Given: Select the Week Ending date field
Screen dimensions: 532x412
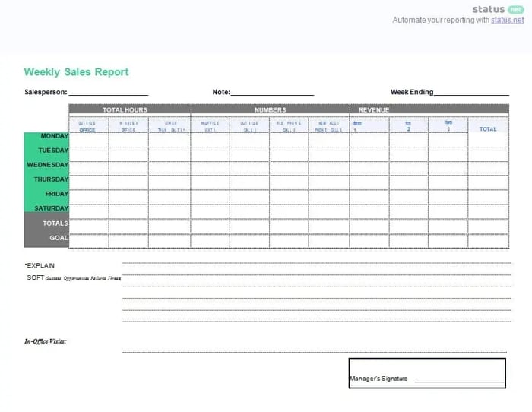Looking at the screenshot, I should [471, 93].
